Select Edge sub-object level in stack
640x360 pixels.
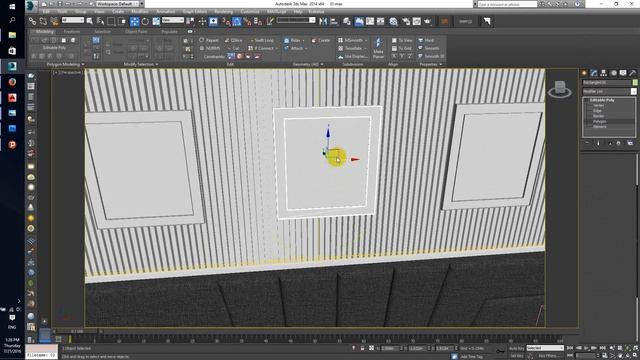[597, 111]
